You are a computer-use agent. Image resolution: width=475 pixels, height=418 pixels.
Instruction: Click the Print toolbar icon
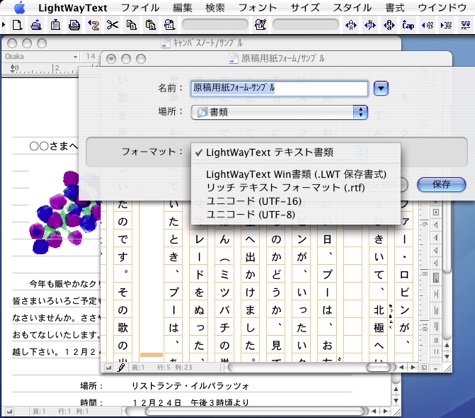pyautogui.click(x=74, y=25)
